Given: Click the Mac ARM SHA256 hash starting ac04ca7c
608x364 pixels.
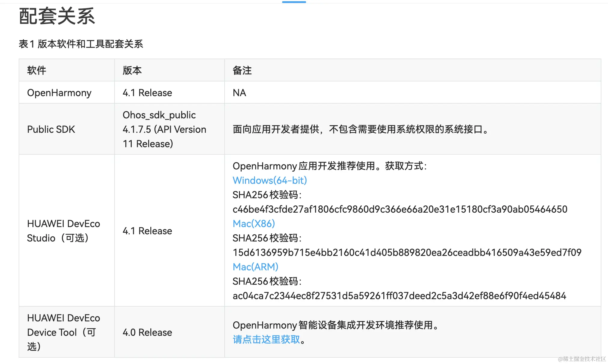Looking at the screenshot, I should pos(399,296).
